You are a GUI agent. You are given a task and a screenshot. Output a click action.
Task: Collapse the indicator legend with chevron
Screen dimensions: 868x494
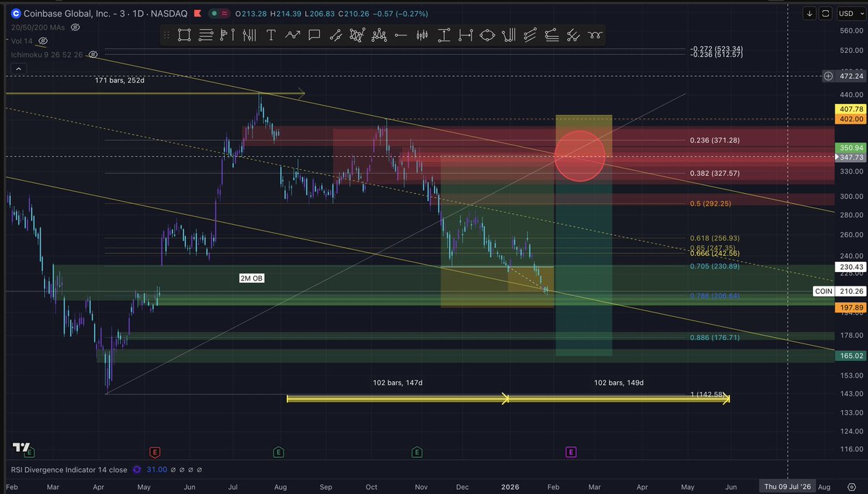(x=20, y=69)
